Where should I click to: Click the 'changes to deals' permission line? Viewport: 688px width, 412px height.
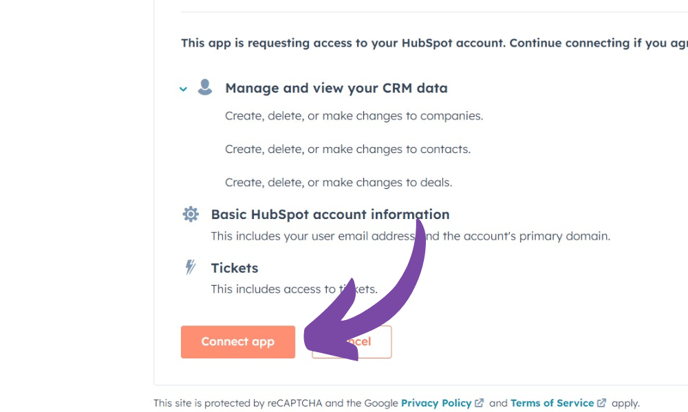tap(338, 182)
